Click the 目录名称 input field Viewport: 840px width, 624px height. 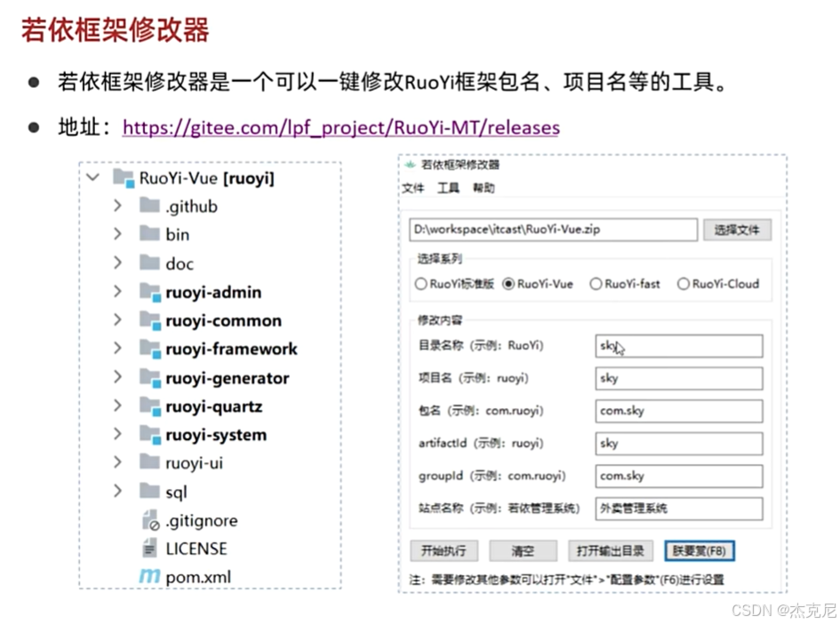click(x=679, y=346)
